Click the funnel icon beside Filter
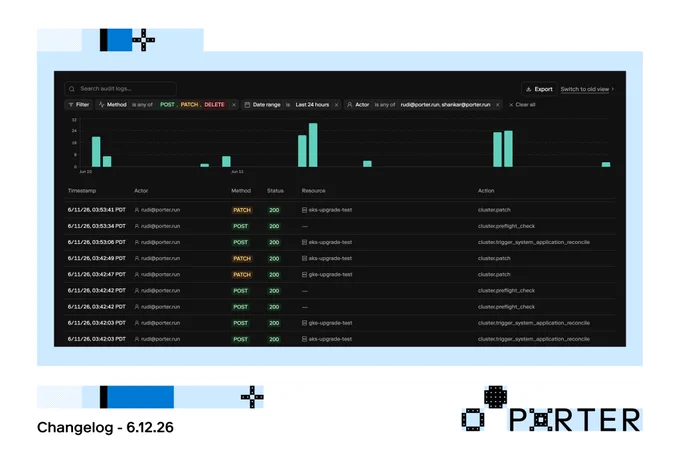The width and height of the screenshot is (680, 468). pos(71,105)
